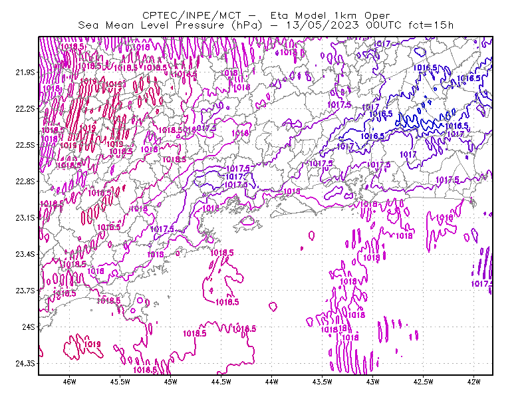This screenshot has height=411, width=532.
Task: Click the 1019 contour label near the bottom-left ocean
Action: click(x=92, y=344)
